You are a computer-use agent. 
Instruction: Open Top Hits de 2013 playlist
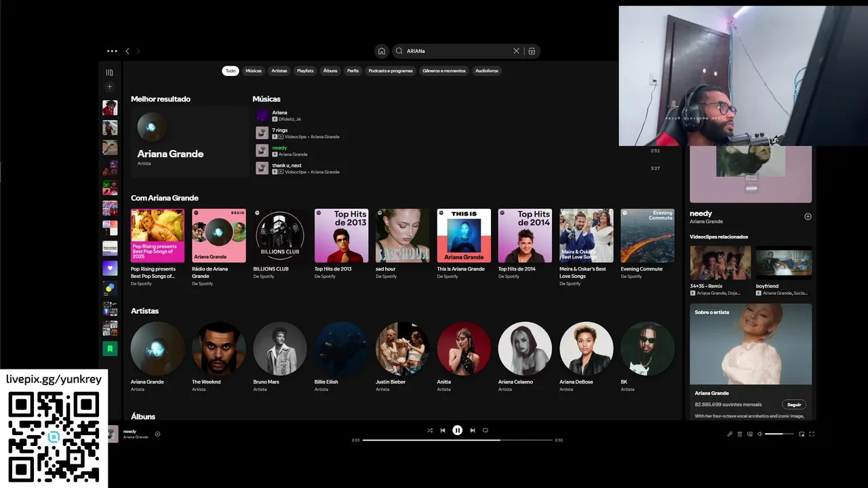tap(341, 244)
